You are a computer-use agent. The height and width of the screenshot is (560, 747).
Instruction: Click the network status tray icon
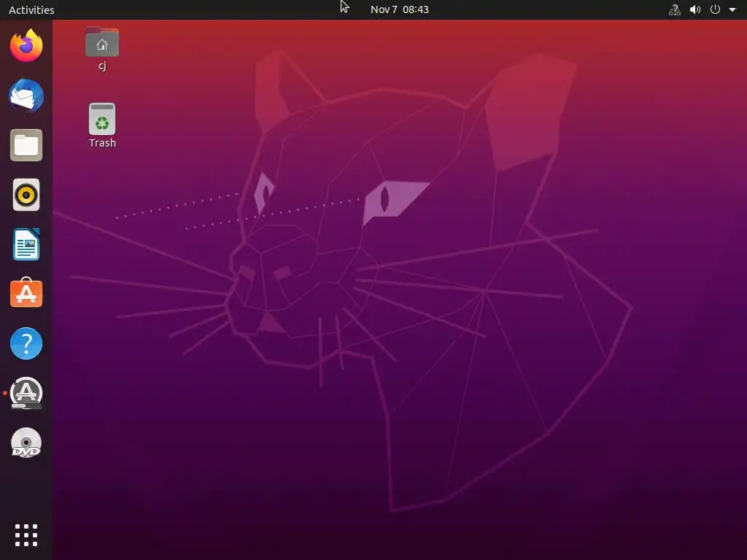[675, 9]
